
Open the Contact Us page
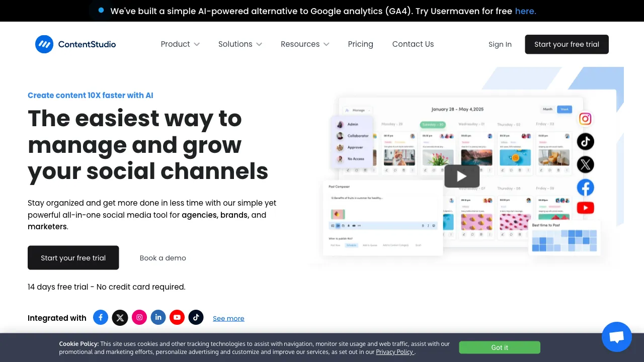[x=413, y=44]
